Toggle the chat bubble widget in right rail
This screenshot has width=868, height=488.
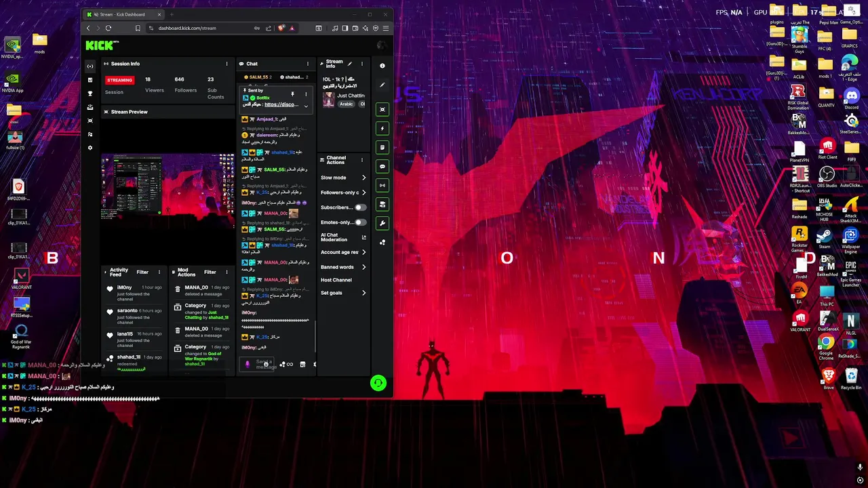(x=382, y=166)
